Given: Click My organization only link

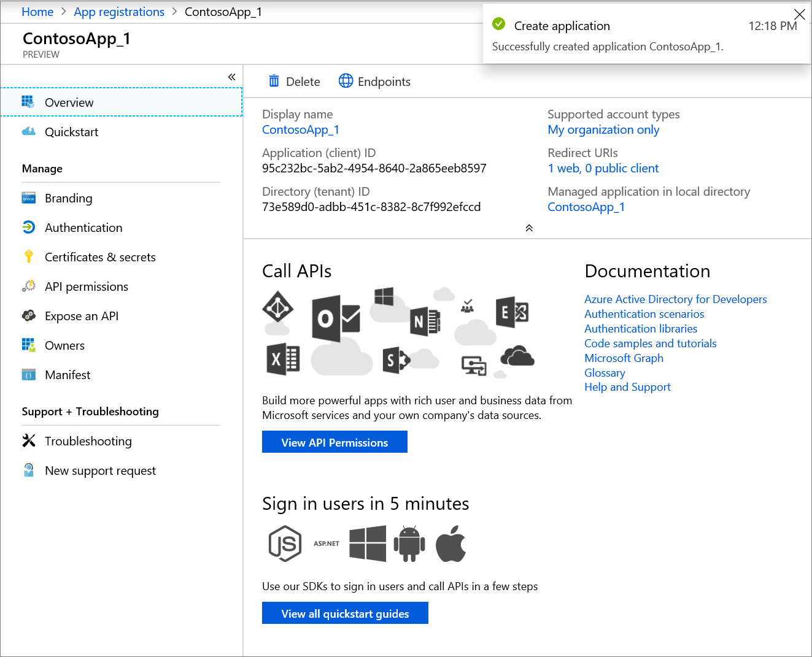Looking at the screenshot, I should pos(603,129).
